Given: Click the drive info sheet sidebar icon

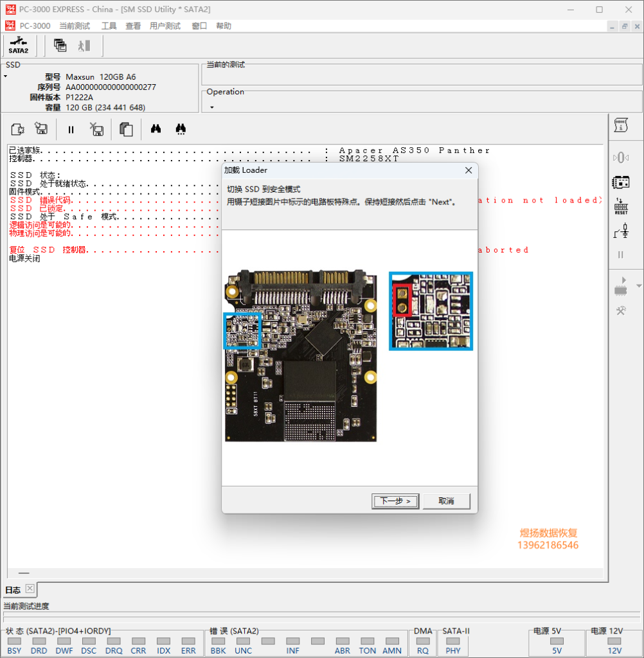Looking at the screenshot, I should click(621, 125).
